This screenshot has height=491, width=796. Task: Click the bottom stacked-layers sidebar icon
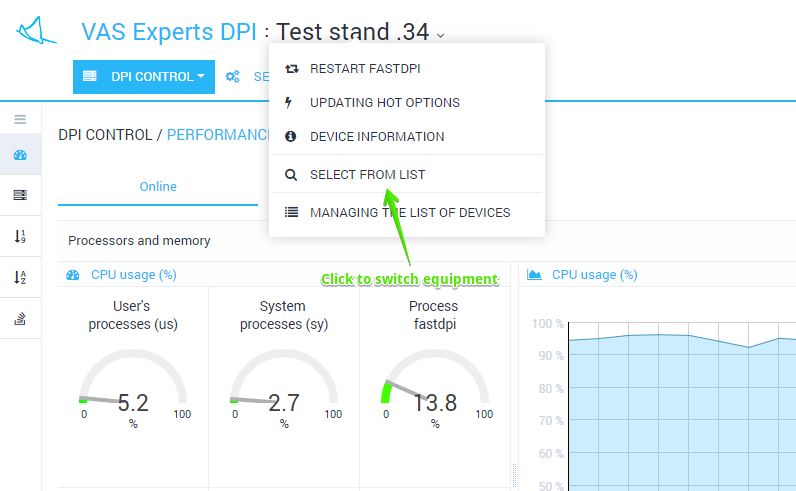click(x=20, y=319)
